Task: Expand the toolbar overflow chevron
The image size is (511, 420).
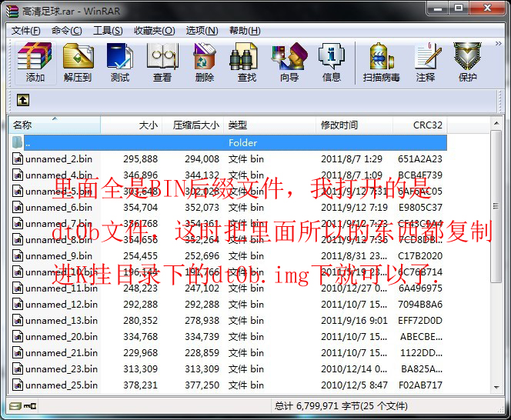Action: (x=498, y=44)
